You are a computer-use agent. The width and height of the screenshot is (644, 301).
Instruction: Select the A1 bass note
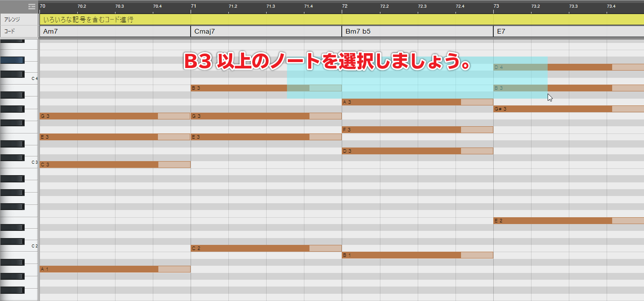pyautogui.click(x=98, y=269)
